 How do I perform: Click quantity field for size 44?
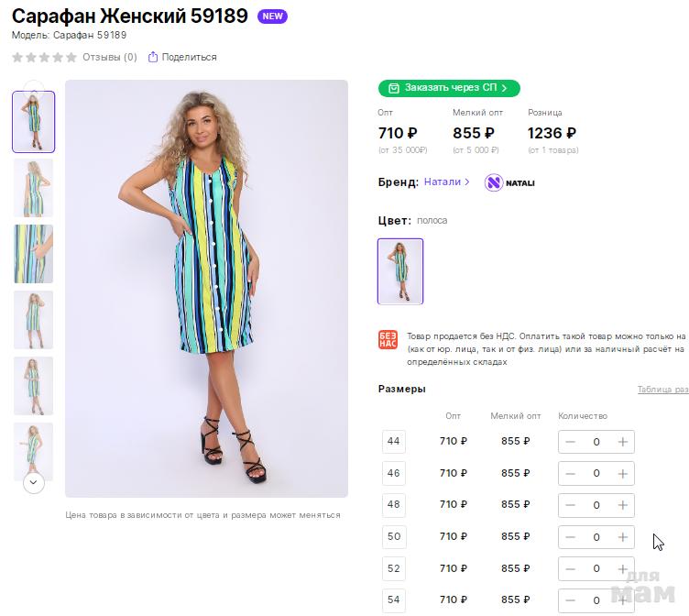pos(596,442)
